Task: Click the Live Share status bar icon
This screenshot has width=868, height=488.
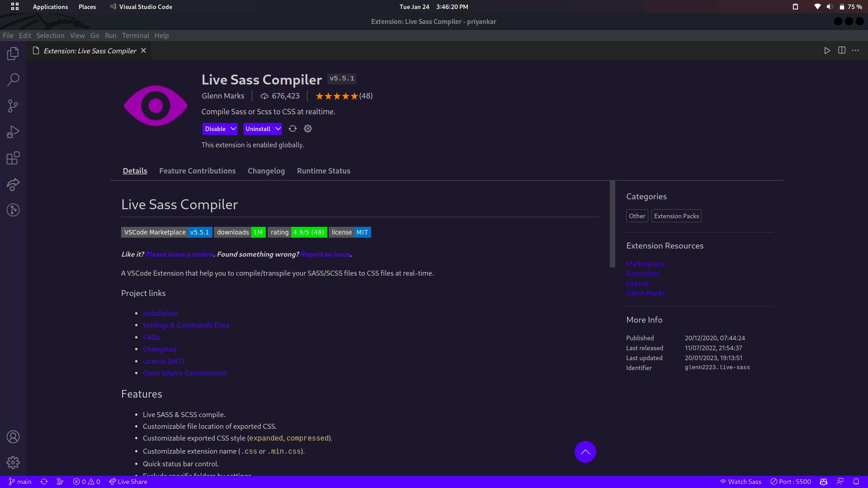Action: tap(127, 481)
